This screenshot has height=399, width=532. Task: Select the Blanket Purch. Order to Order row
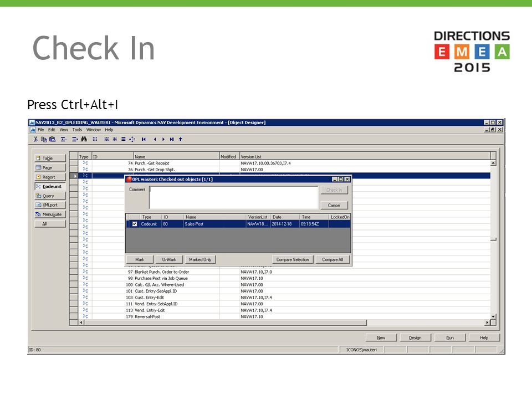coord(284,272)
